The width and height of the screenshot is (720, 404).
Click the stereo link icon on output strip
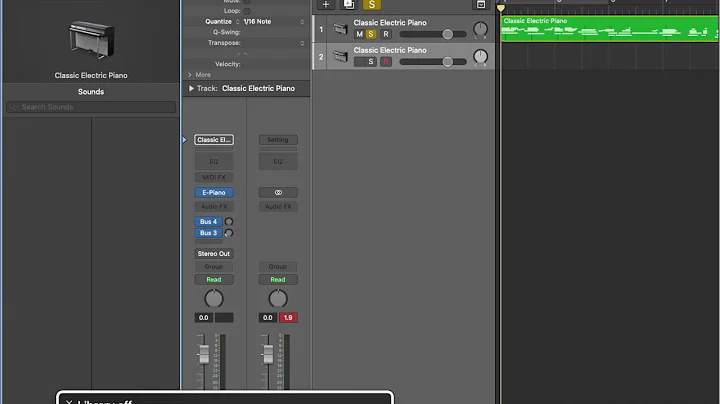(x=278, y=192)
